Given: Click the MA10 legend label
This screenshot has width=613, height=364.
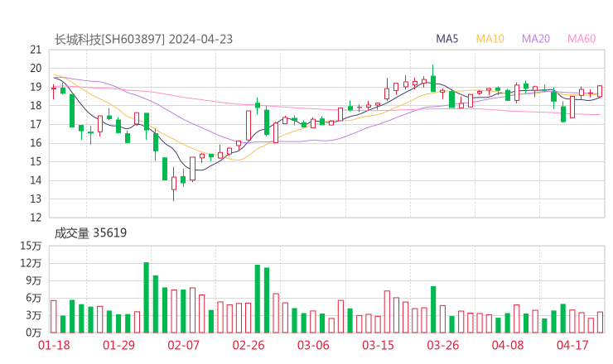Looking at the screenshot, I should (x=490, y=39).
